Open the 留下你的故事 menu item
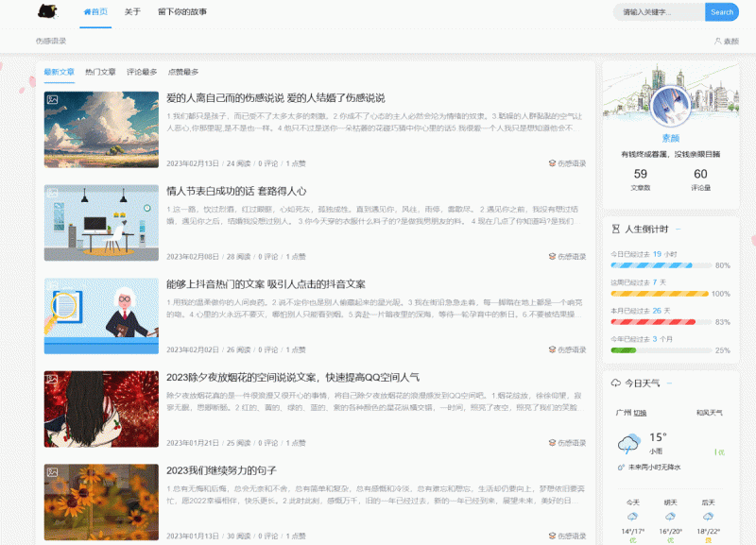This screenshot has width=756, height=545. (x=181, y=11)
